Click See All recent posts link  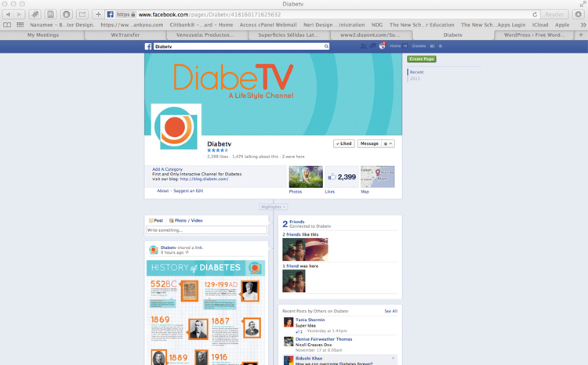tap(390, 311)
